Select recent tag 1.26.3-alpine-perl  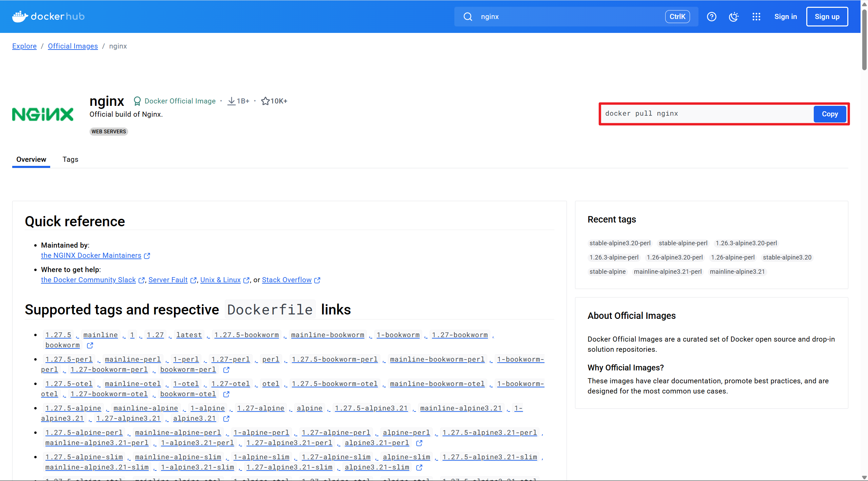point(614,257)
